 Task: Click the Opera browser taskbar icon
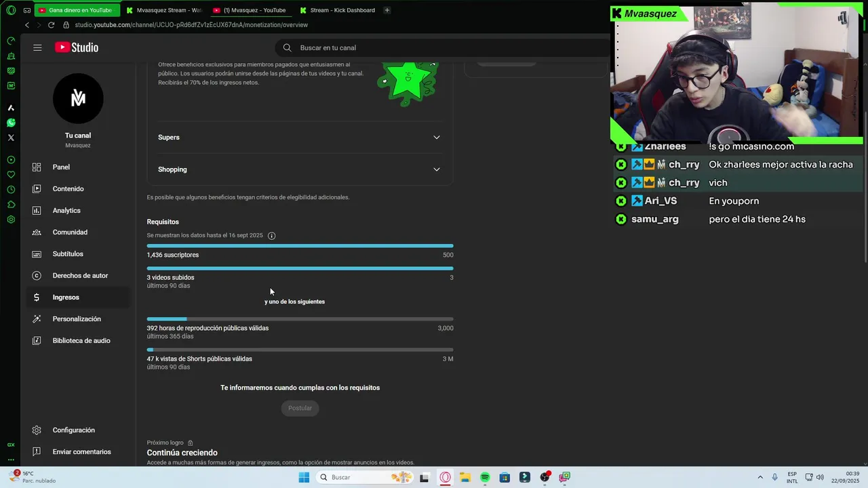coord(446,477)
